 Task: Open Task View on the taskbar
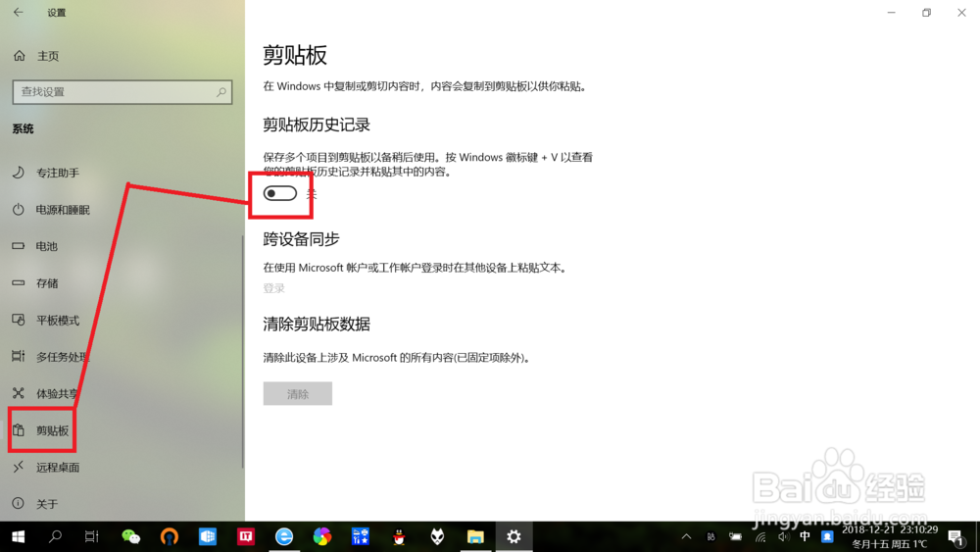[92, 536]
